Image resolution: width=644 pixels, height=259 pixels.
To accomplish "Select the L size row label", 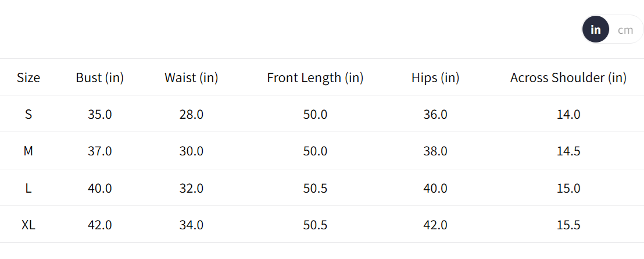I will pos(28,188).
